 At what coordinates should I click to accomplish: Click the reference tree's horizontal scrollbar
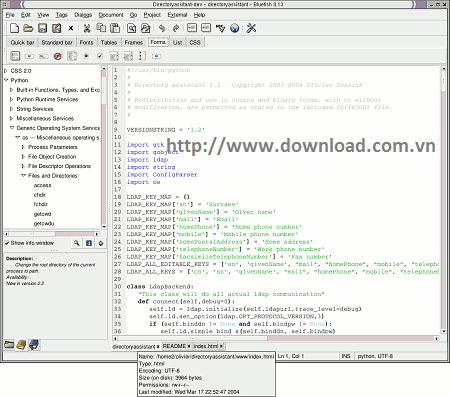52,234
